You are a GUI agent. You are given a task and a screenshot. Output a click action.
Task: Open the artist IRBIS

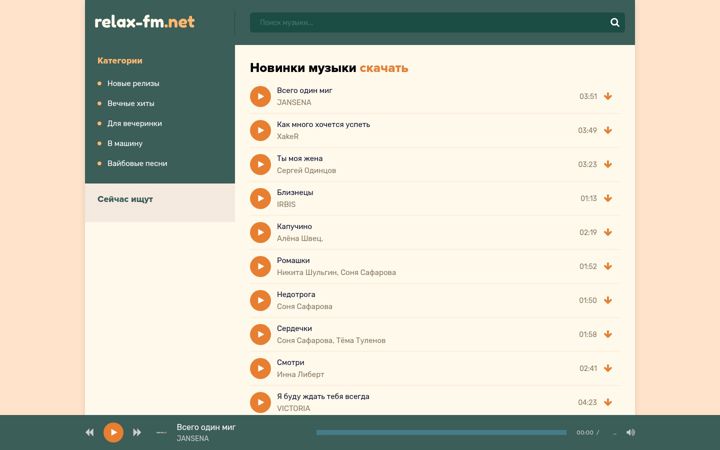click(x=286, y=204)
